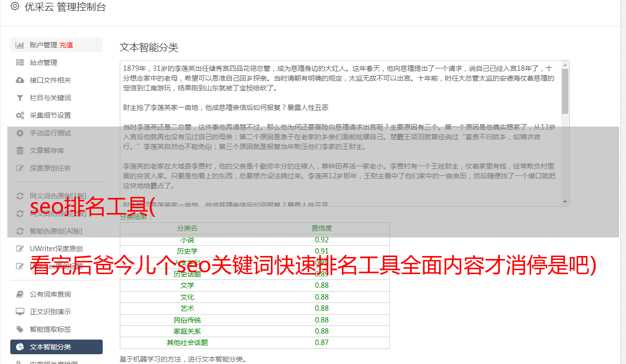Image resolution: width=626 pixels, height=364 pixels.
Task: Select the 历史学 category cell
Action: 187,251
